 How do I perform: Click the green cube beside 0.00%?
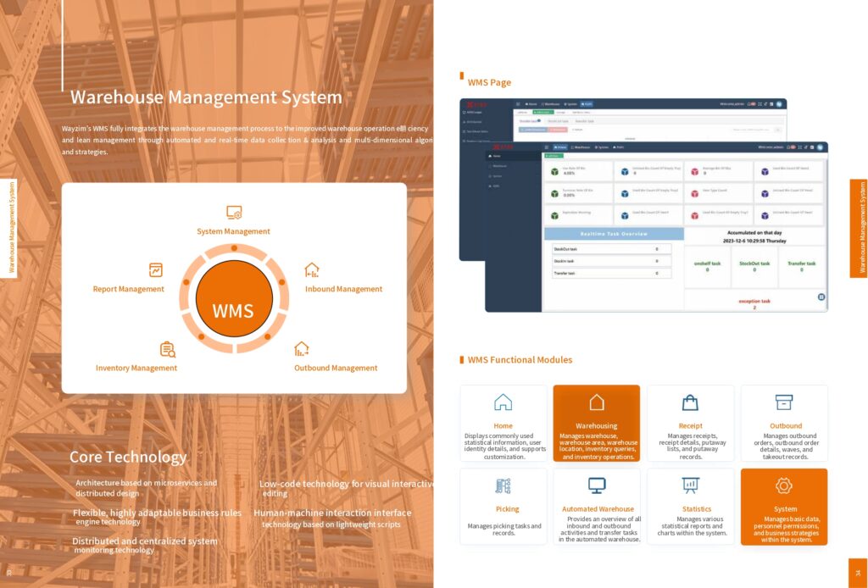click(554, 194)
